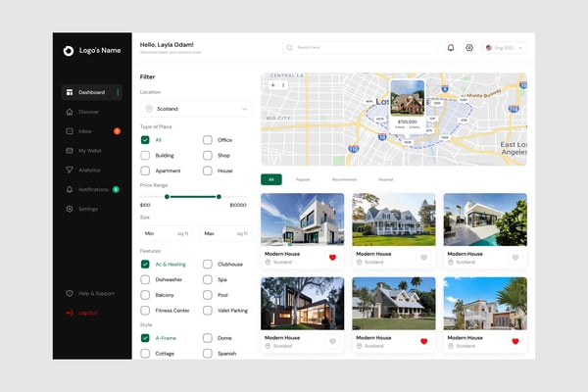Uncheck the A-Frame style
Viewport: 588px width, 392px height.
pyautogui.click(x=145, y=338)
